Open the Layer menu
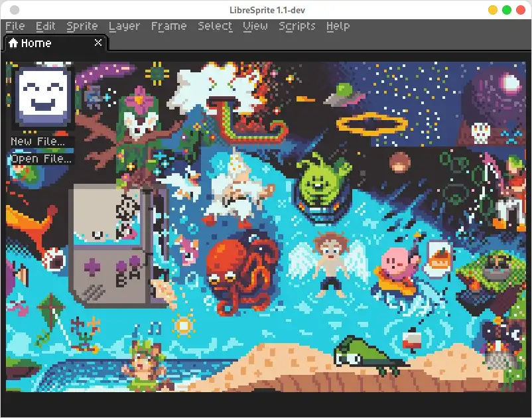 click(124, 26)
